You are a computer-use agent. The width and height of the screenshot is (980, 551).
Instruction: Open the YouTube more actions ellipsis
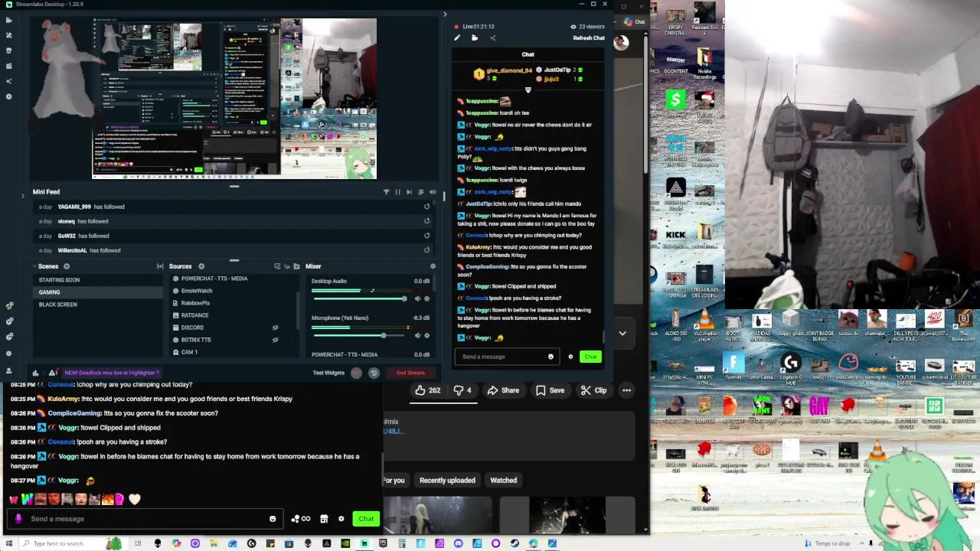[x=626, y=390]
